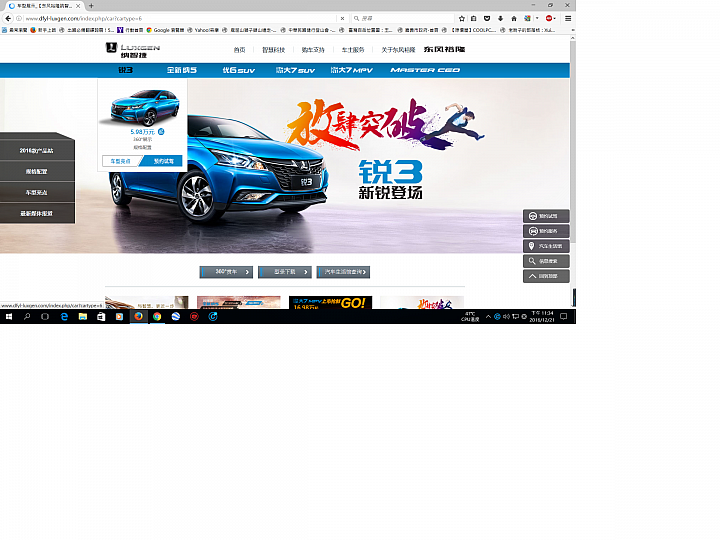Stop loading with the X in address bar
This screenshot has height=540, width=720.
click(x=342, y=18)
